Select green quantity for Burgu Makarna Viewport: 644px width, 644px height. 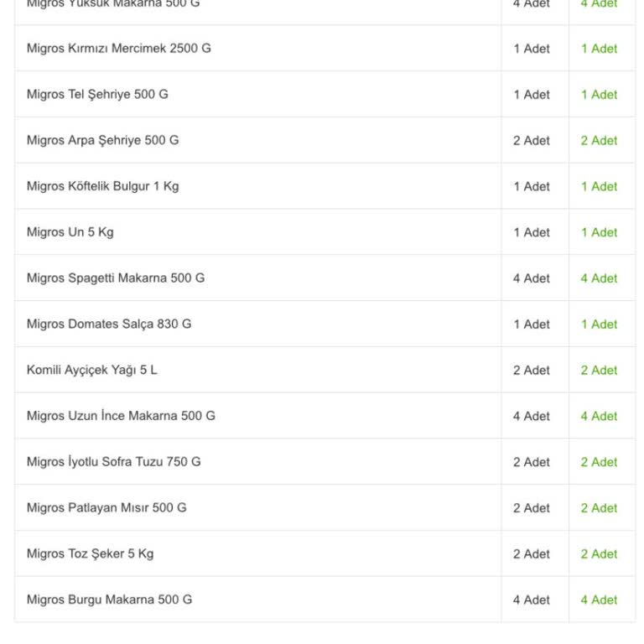599,600
